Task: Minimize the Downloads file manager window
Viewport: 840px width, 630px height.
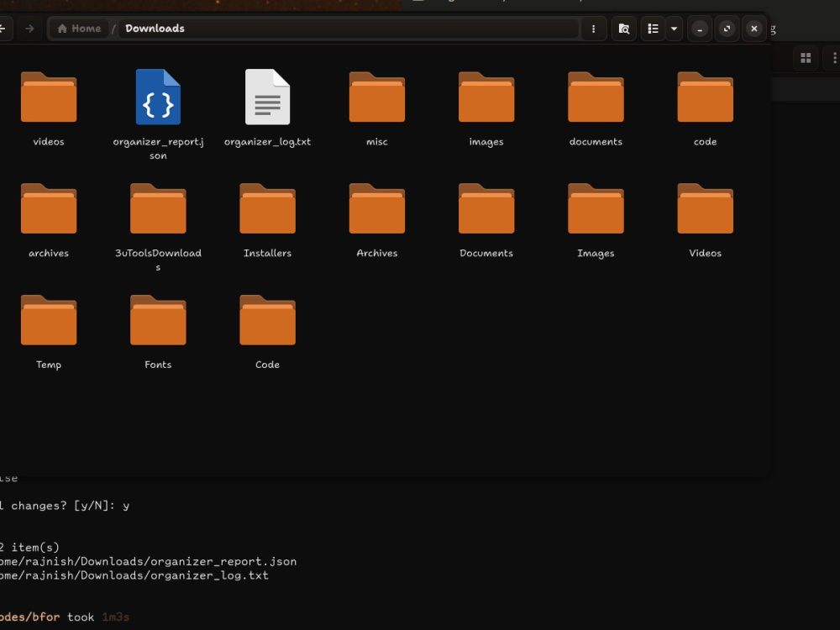Action: (x=700, y=29)
